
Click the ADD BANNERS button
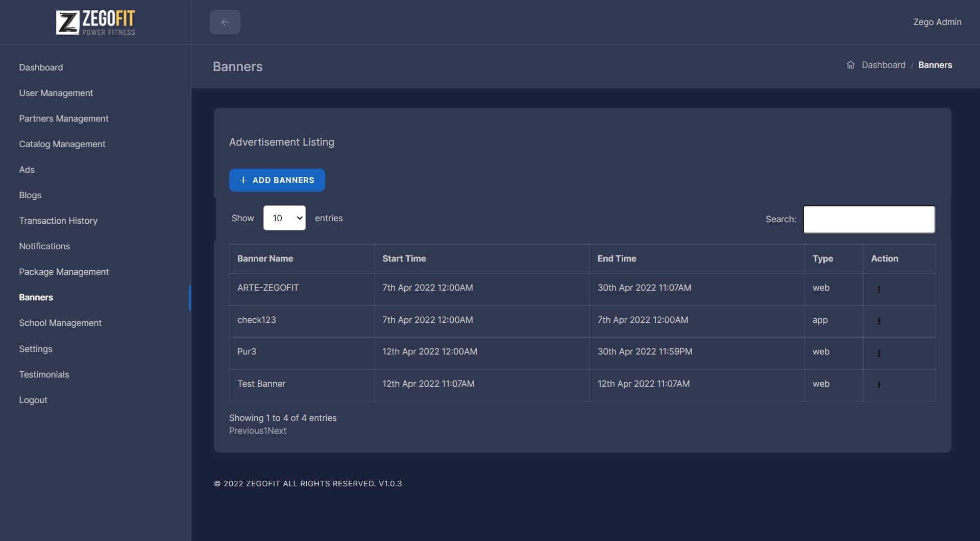pos(277,180)
